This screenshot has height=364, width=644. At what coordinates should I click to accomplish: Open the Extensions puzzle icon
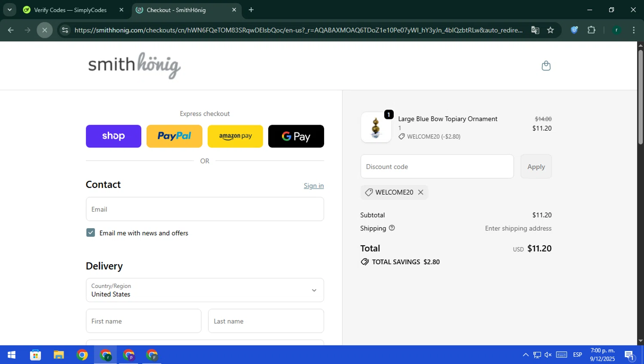pyautogui.click(x=591, y=30)
